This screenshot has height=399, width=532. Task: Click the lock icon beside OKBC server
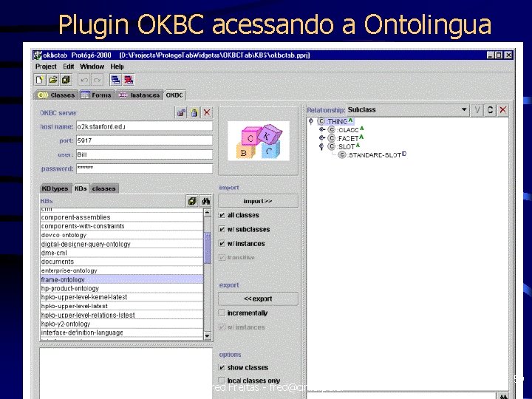pos(194,112)
